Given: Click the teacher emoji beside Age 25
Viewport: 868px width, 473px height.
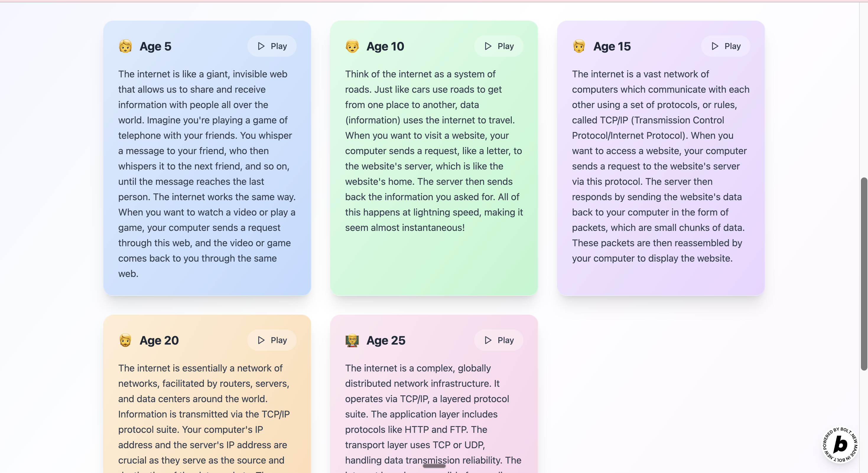Looking at the screenshot, I should pos(352,340).
